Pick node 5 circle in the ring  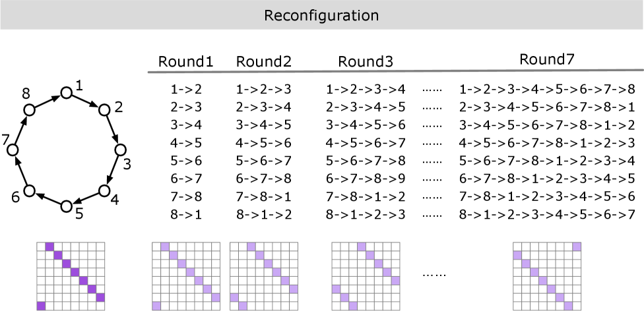[x=66, y=207]
